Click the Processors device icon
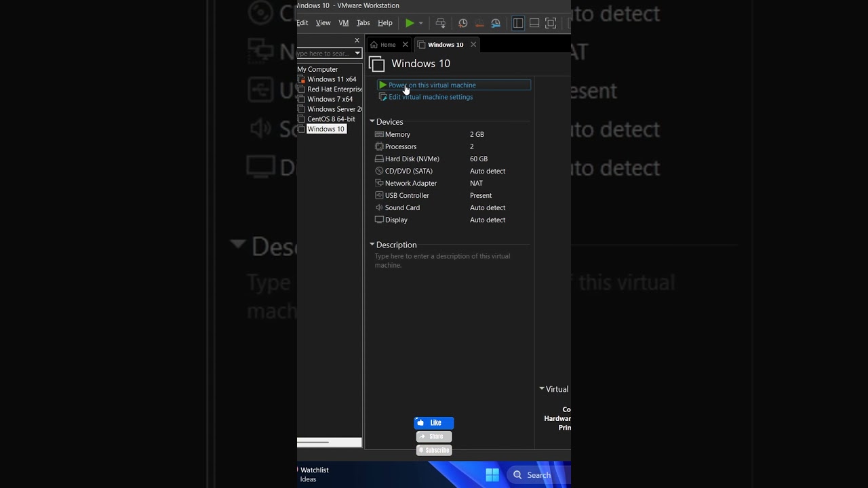This screenshot has height=488, width=868. 379,146
